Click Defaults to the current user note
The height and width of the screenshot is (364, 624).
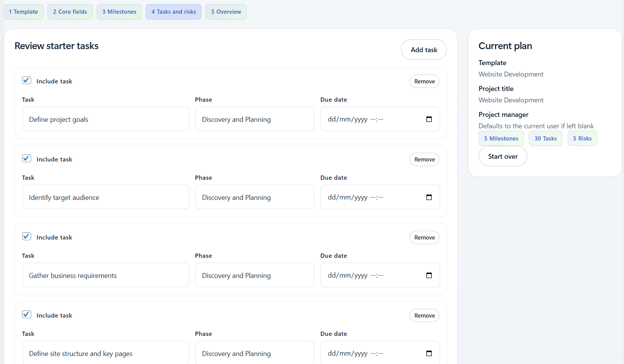pos(536,126)
